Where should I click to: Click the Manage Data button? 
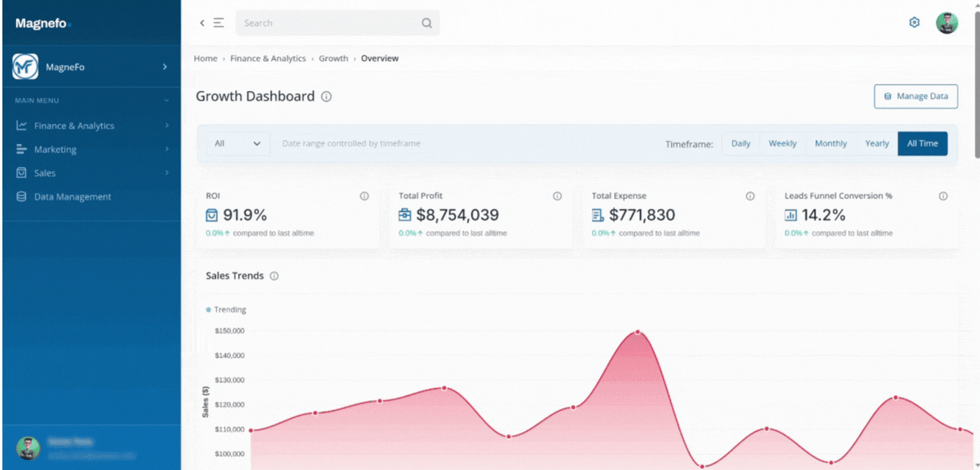(916, 96)
